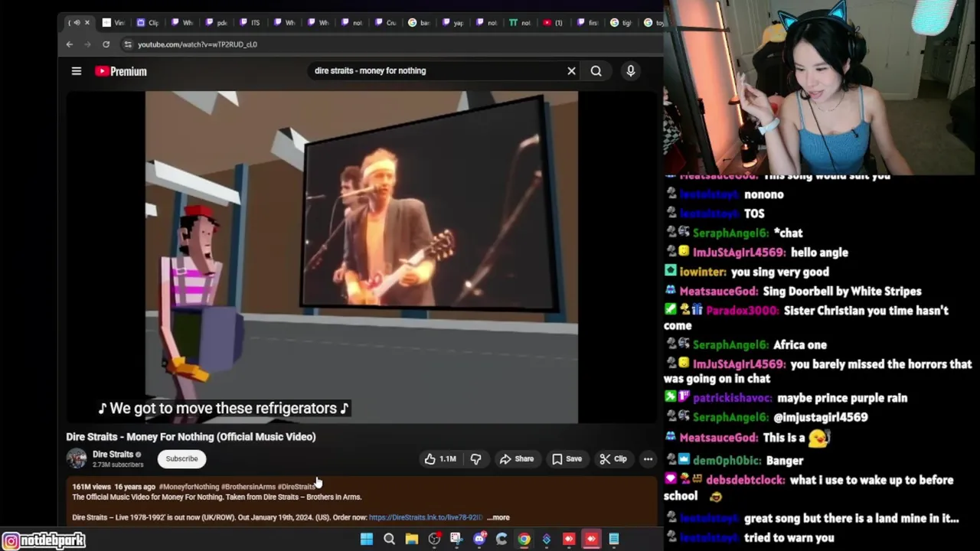Open Windows taskbar search
The width and height of the screenshot is (980, 551).
(389, 539)
